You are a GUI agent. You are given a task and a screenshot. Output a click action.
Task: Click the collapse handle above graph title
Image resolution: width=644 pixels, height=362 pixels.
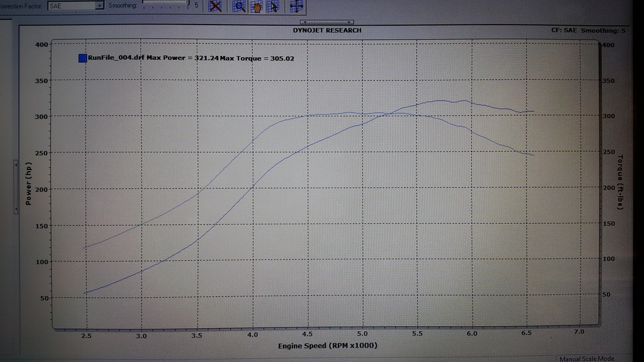327,22
